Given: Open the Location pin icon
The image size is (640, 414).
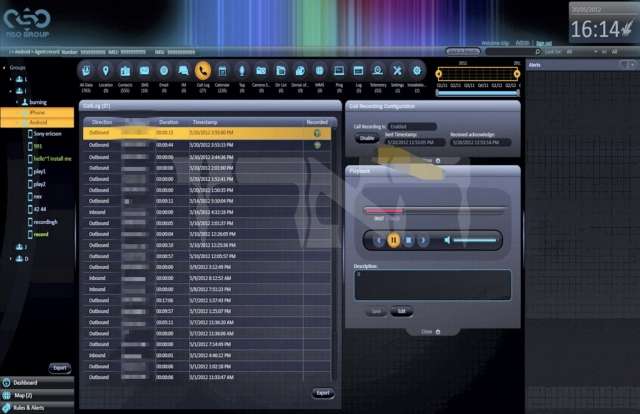Looking at the screenshot, I should coord(105,71).
